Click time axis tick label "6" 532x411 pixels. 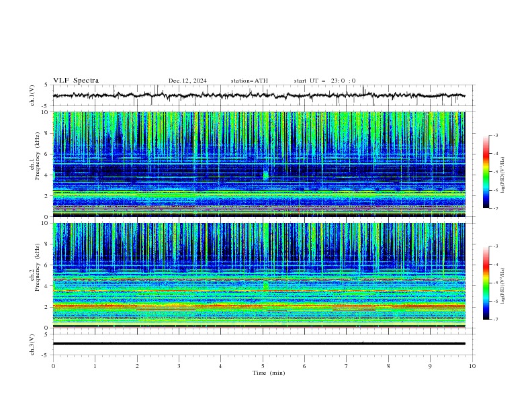click(304, 366)
